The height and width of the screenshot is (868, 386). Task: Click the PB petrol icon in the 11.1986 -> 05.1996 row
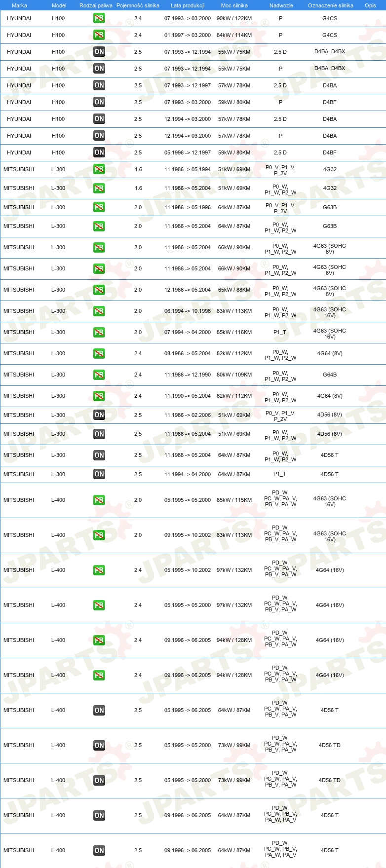coord(99,207)
